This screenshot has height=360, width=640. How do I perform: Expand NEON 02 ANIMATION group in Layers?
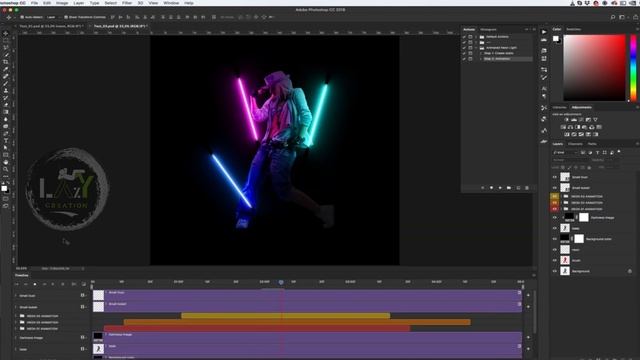(x=561, y=202)
